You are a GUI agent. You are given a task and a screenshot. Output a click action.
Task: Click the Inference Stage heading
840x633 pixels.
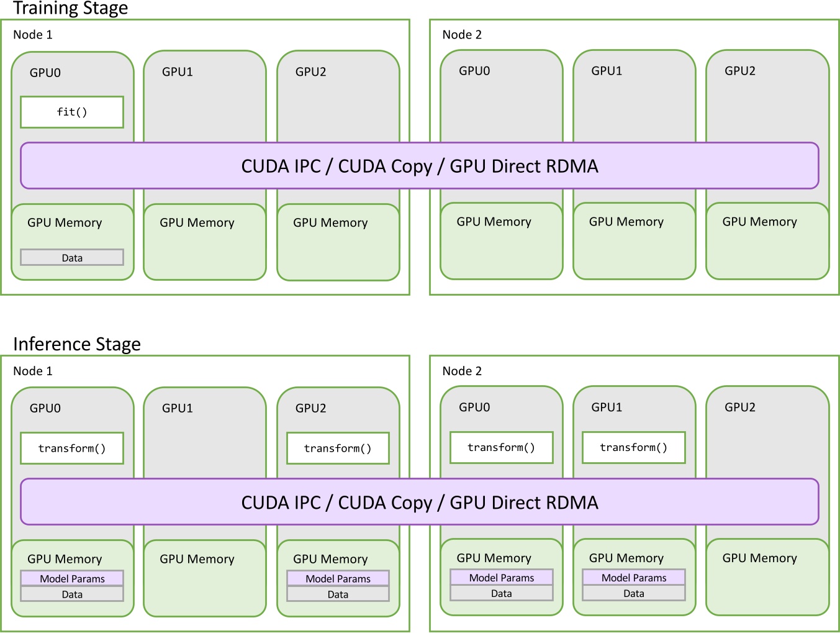coord(77,344)
